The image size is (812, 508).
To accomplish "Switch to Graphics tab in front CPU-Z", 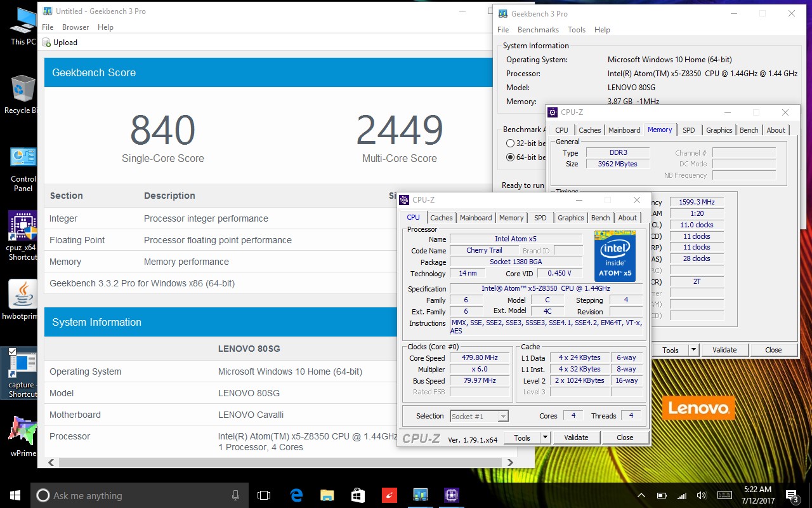I will [571, 218].
